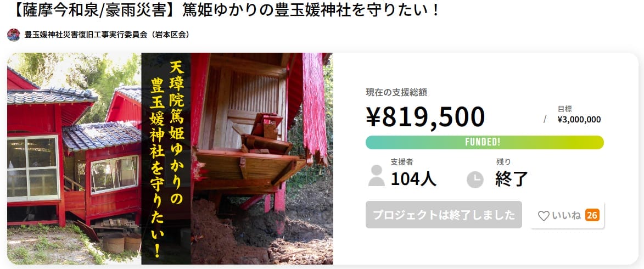This screenshot has width=644, height=269.
Task: Click the ¥3,000,000 target amount
Action: [x=579, y=120]
